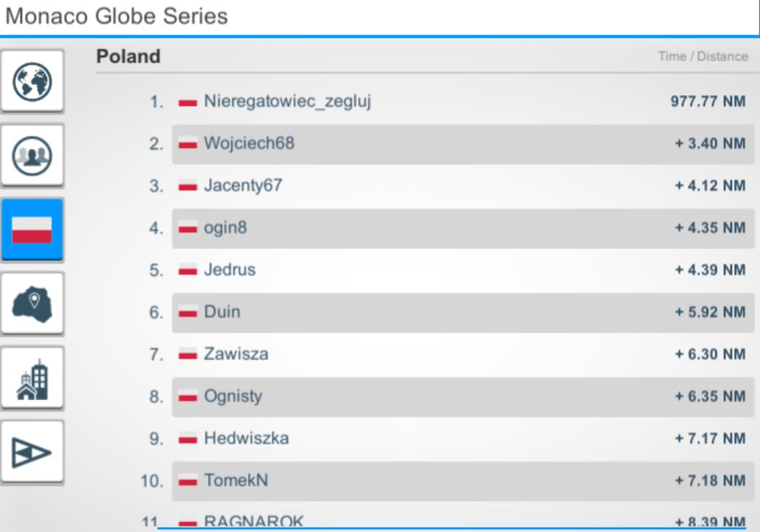The image size is (760, 532).
Task: Select the Wojciech68 ranking row
Action: click(463, 144)
